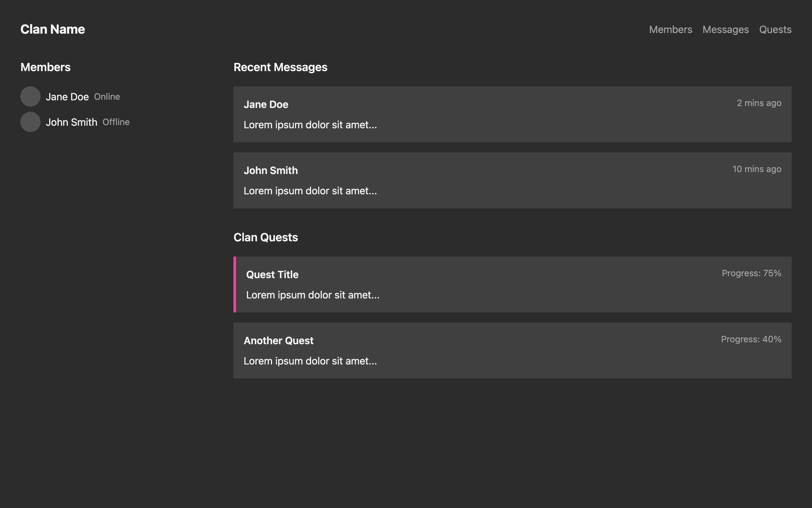Click the Clan Quests heading
The height and width of the screenshot is (508, 812).
pyautogui.click(x=266, y=237)
